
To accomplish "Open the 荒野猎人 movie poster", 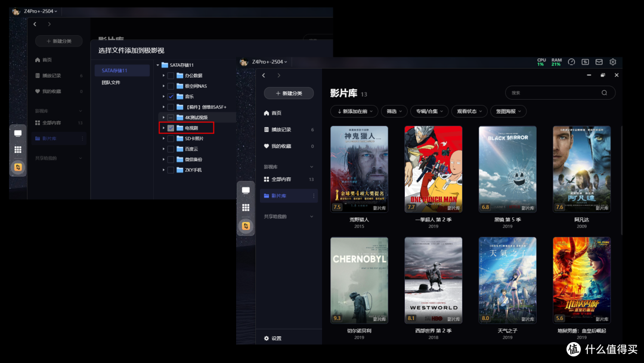I will [360, 169].
